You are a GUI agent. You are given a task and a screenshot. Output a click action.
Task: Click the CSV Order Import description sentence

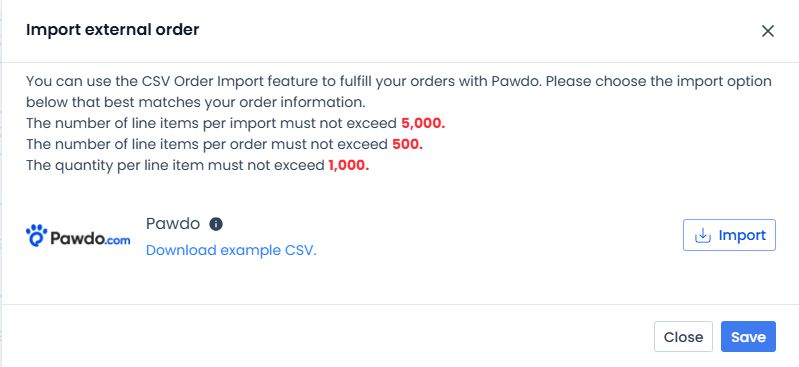click(398, 92)
